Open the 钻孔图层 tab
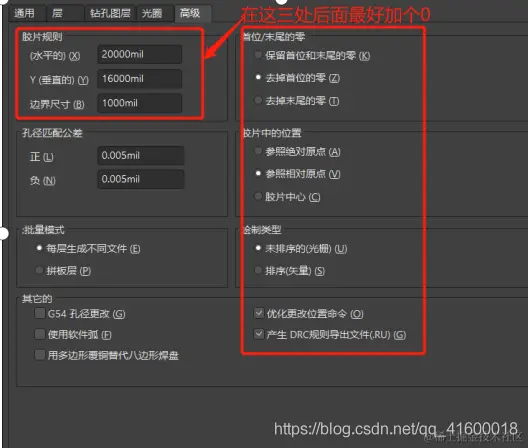Viewport: 528px width, 448px height. [110, 13]
